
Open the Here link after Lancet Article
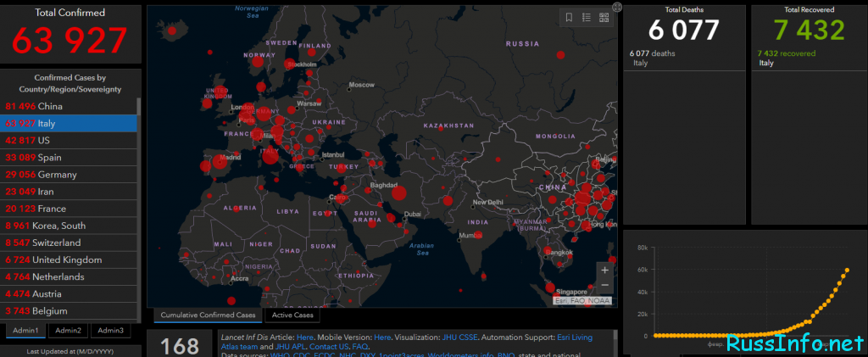(305, 337)
